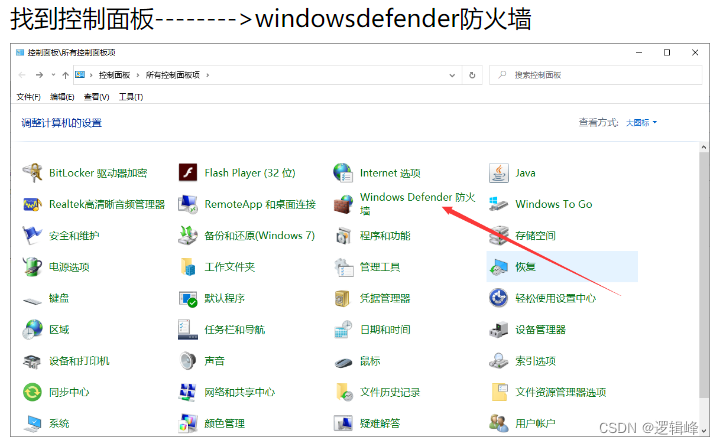Open Flash Player (32 位) icon
This screenshot has height=444, width=714.
point(188,173)
